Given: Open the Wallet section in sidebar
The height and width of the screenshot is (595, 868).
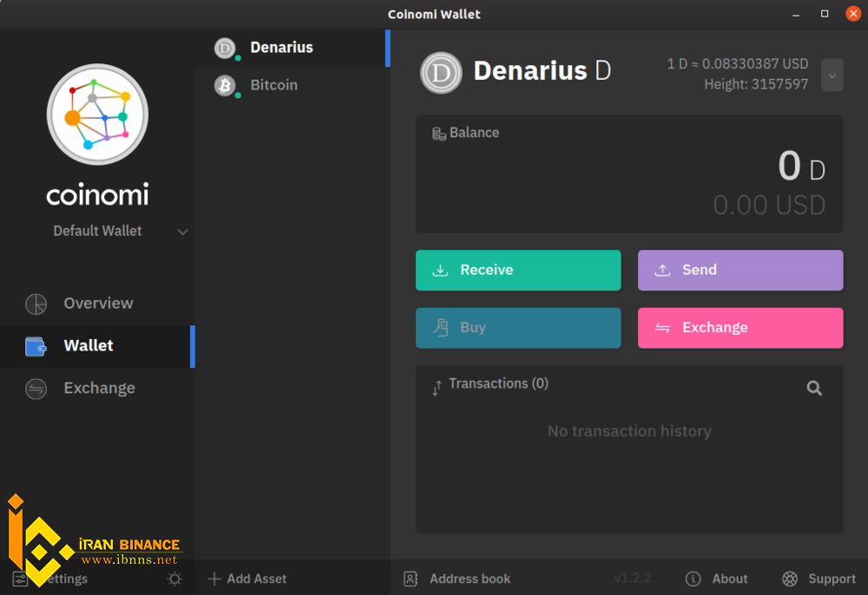Looking at the screenshot, I should (97, 346).
